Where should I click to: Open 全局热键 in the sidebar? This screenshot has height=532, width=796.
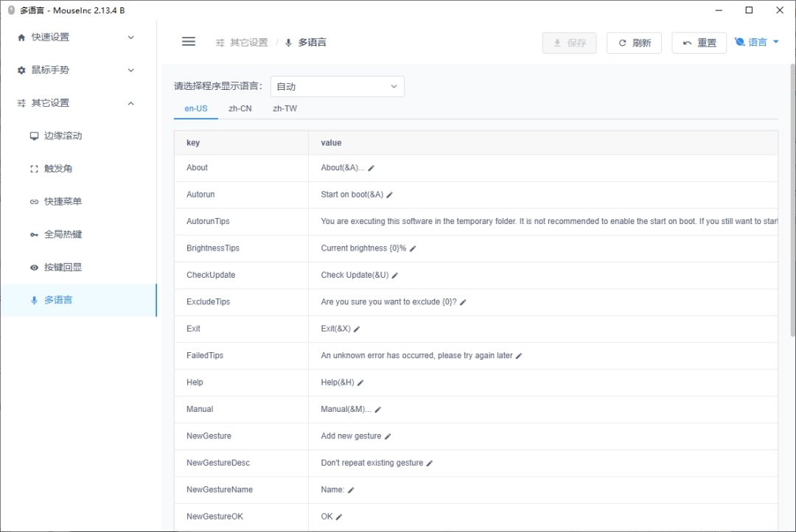tap(63, 234)
